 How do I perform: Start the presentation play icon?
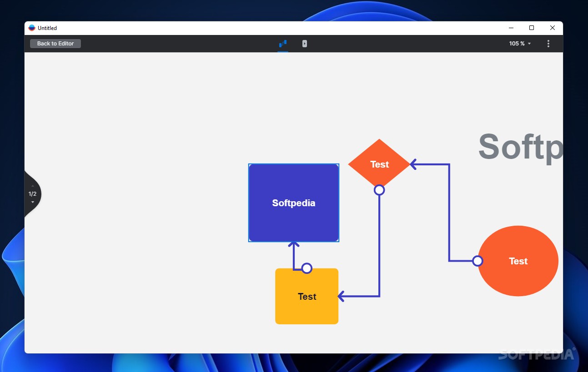305,44
